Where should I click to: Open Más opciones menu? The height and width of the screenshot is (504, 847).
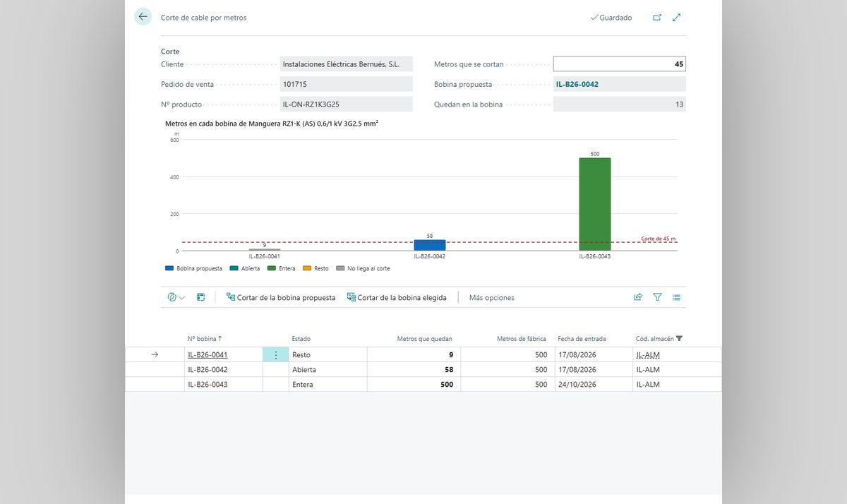pyautogui.click(x=492, y=298)
